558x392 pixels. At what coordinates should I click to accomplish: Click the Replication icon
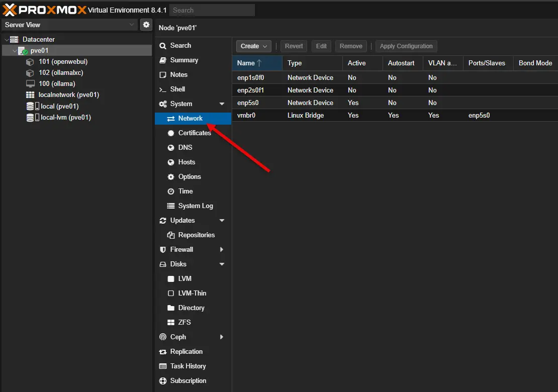(x=162, y=352)
